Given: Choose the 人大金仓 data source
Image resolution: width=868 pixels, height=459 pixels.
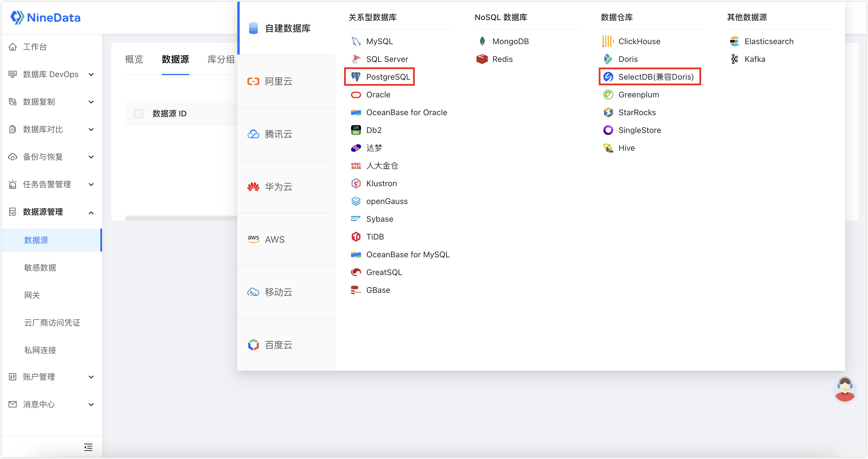Looking at the screenshot, I should point(374,166).
